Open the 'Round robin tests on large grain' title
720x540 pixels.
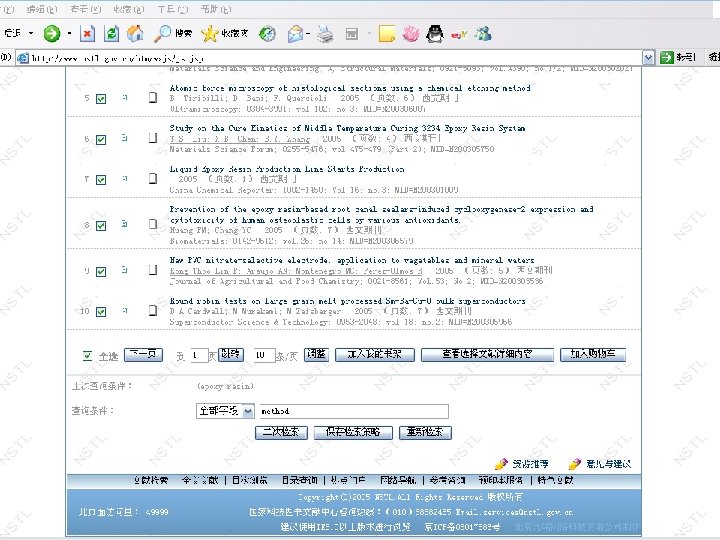pyautogui.click(x=347, y=301)
